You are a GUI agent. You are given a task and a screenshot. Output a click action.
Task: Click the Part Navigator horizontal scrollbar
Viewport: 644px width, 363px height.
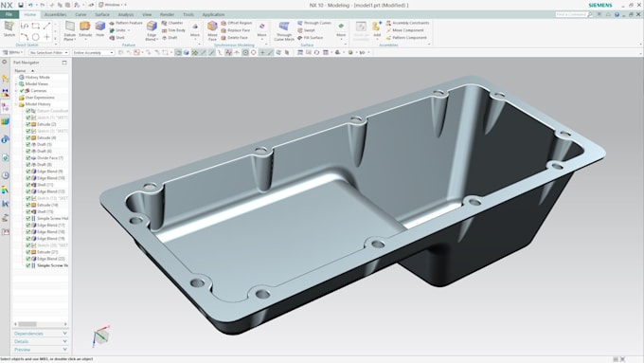coord(40,324)
